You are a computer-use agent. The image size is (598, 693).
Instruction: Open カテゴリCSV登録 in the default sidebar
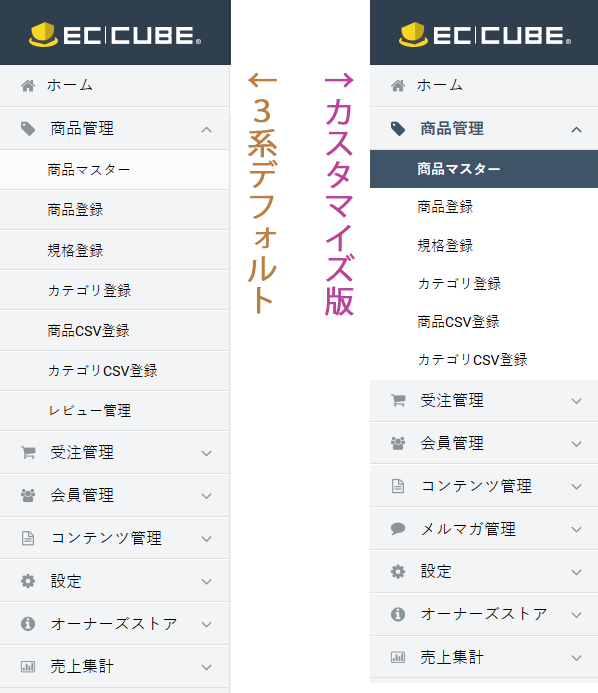tap(114, 371)
